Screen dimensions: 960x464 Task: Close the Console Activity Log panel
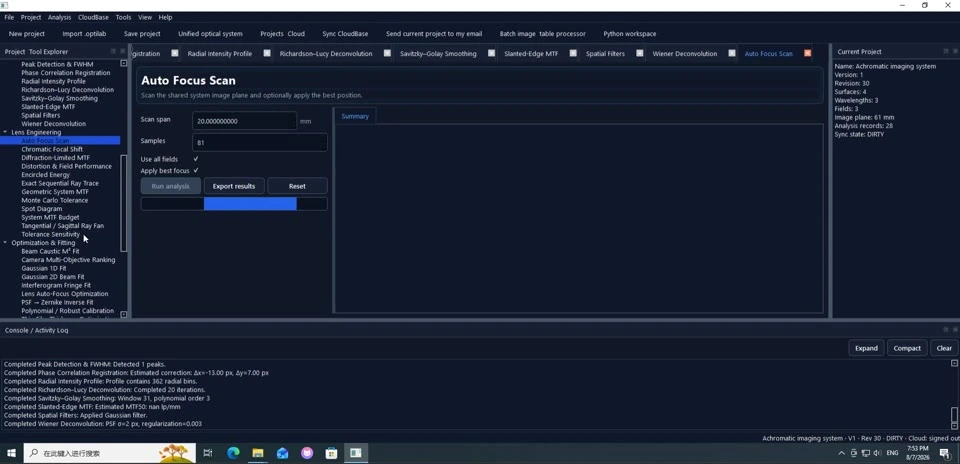(955, 329)
